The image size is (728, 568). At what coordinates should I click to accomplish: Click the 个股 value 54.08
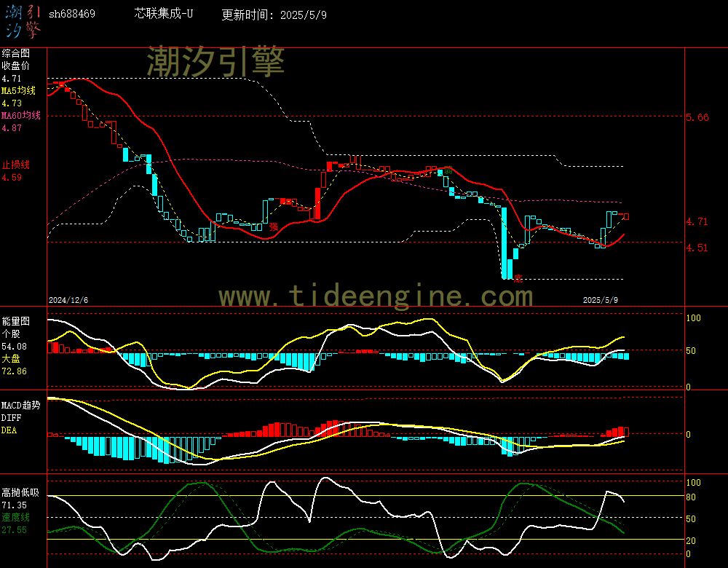point(14,346)
